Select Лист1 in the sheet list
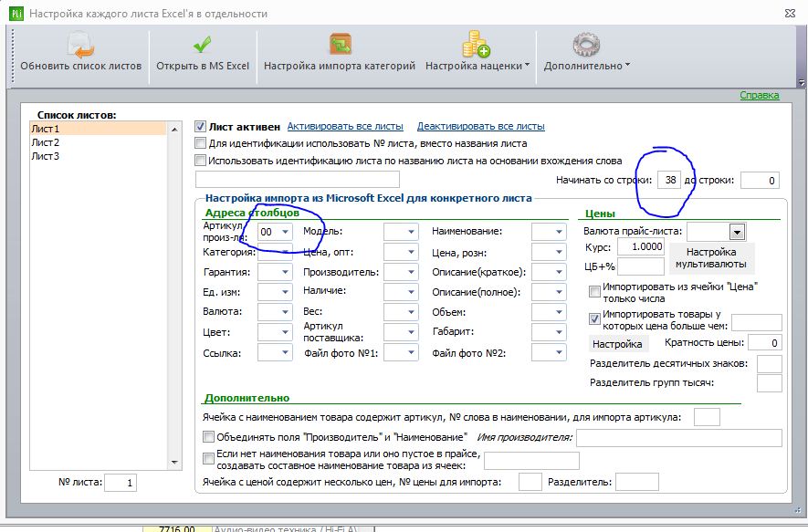808x532 pixels. pos(98,129)
